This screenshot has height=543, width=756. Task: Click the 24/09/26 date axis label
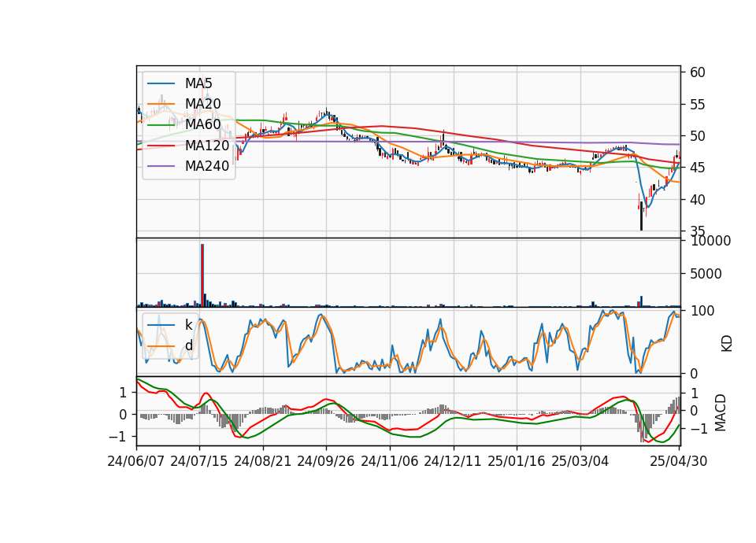[326, 461]
